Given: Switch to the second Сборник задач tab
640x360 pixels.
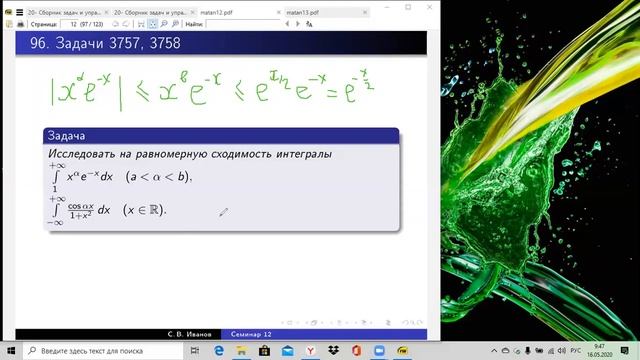Looking at the screenshot, I should (x=150, y=13).
